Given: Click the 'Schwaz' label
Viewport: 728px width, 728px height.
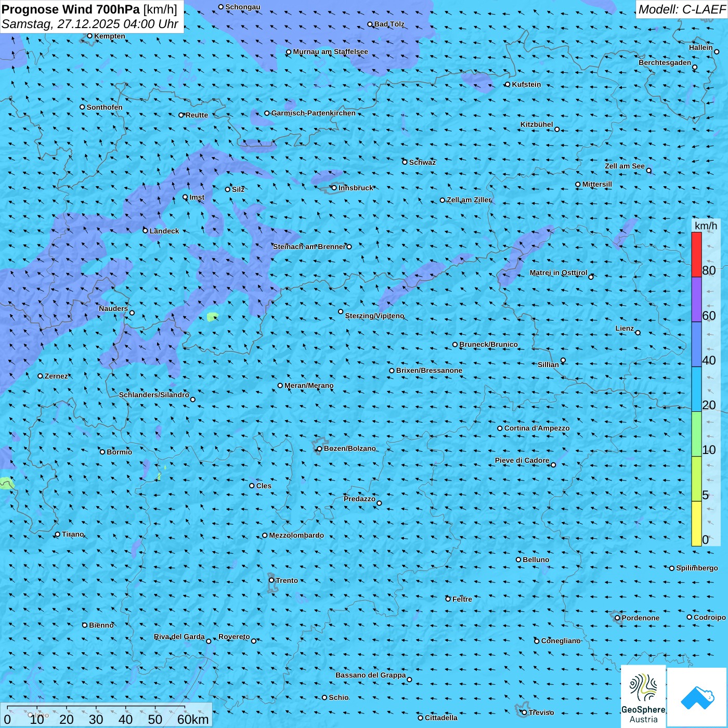Looking at the screenshot, I should point(422,162).
